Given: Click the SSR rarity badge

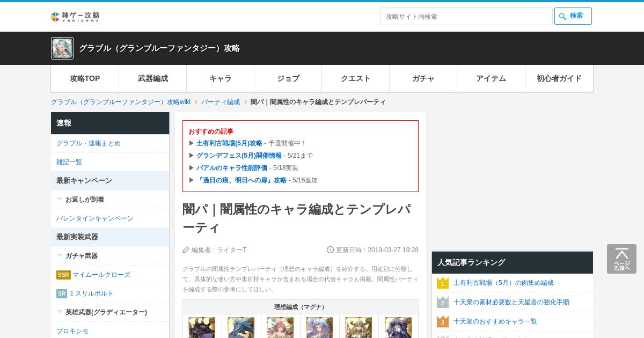Looking at the screenshot, I should 63,275.
